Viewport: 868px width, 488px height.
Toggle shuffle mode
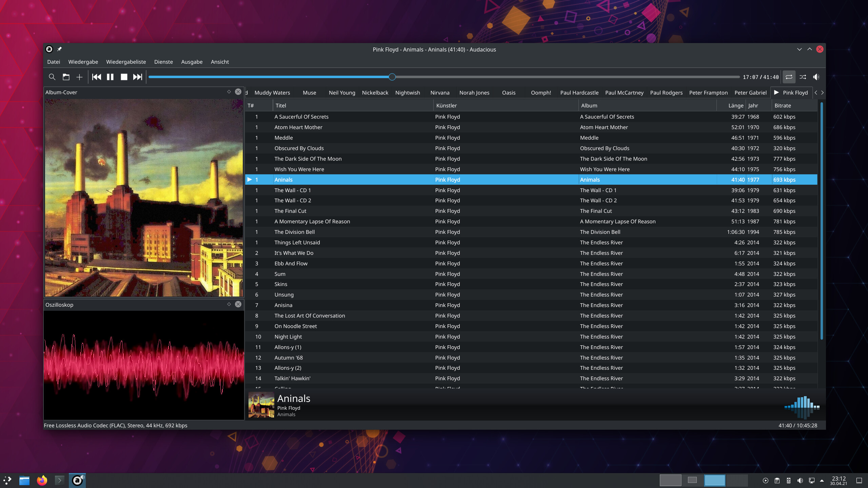pos(803,77)
